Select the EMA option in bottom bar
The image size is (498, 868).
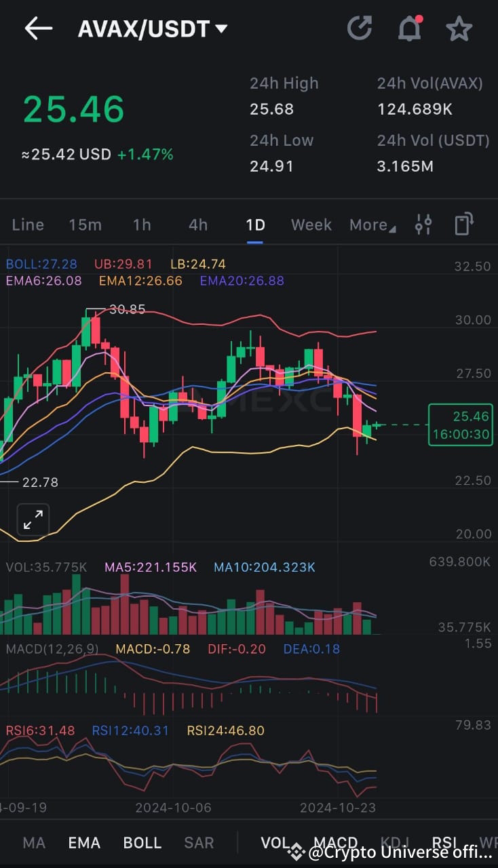[83, 842]
